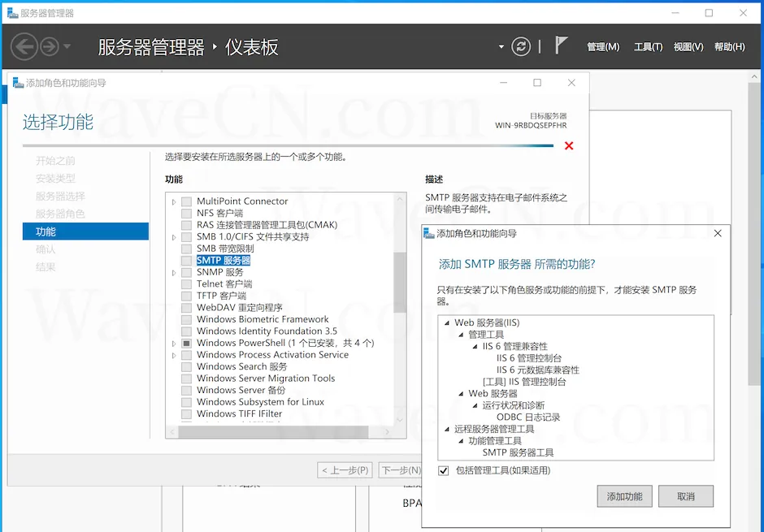This screenshot has width=764, height=532.
Task: Open the 管理(M) menu
Action: [x=603, y=47]
